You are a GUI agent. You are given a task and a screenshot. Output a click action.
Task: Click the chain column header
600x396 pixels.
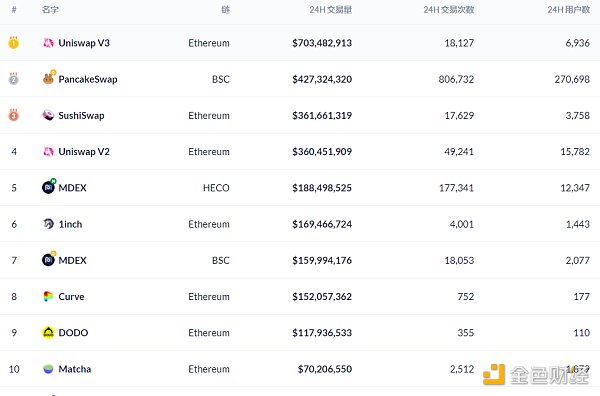(225, 10)
